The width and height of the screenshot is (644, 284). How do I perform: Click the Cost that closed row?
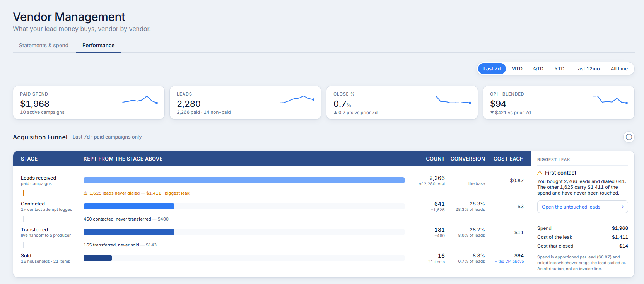tap(583, 246)
